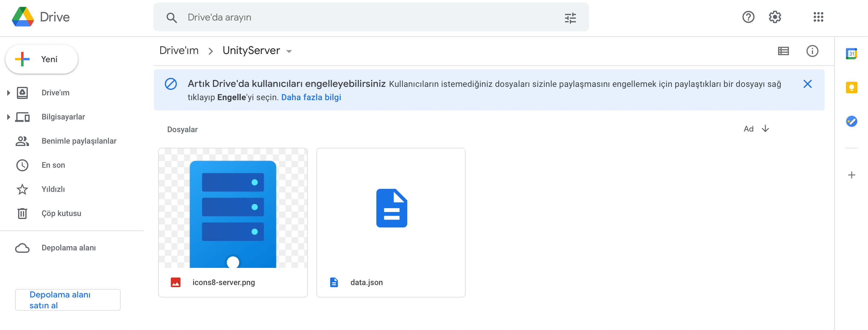Viewport: 868px width, 330px height.
Task: Expand the Bilgisayarlar tree in the sidebar
Action: pos(8,117)
